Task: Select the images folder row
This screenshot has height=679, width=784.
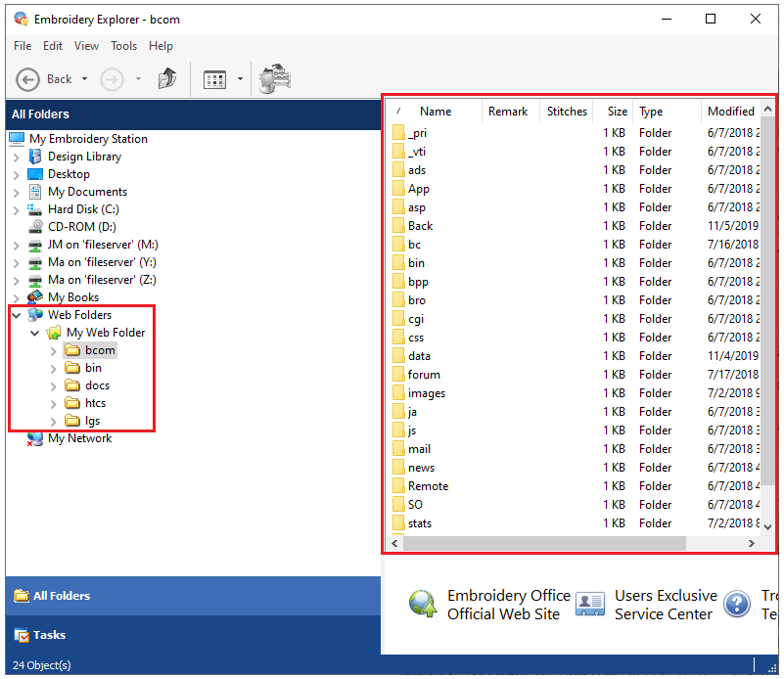Action: [575, 393]
